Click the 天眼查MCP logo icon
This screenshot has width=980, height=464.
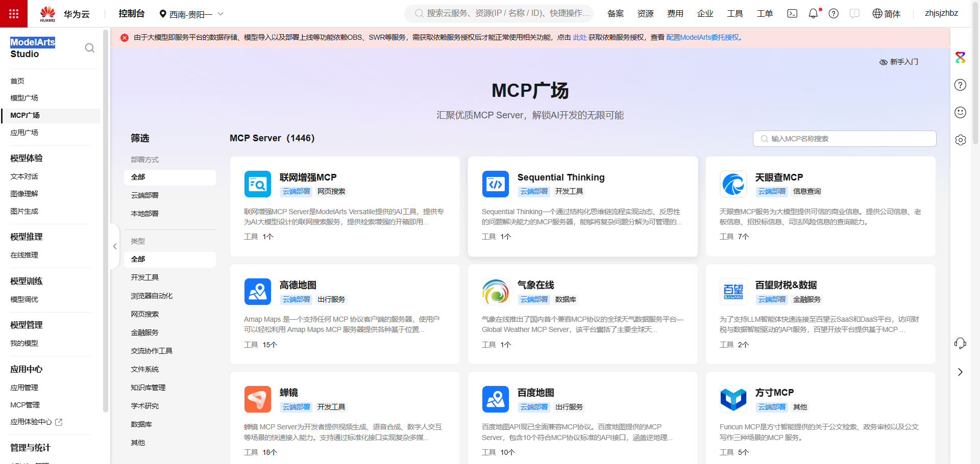pyautogui.click(x=733, y=184)
